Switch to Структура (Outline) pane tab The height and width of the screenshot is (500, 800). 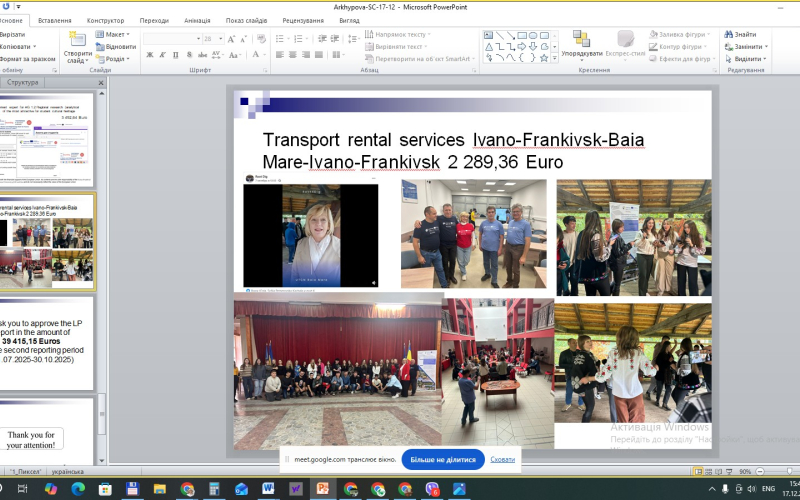(x=22, y=82)
